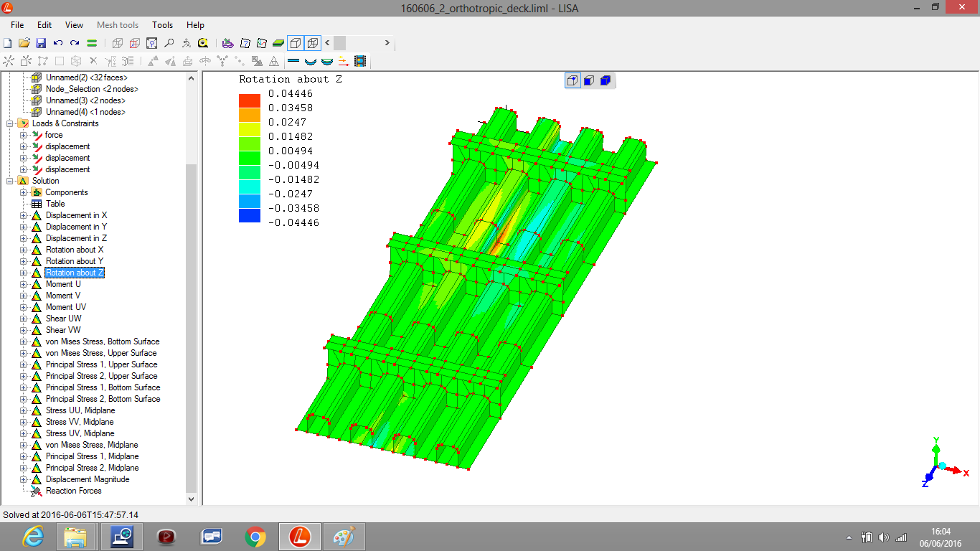Select node selection mode cube
The height and width of the screenshot is (551, 980).
pyautogui.click(x=573, y=80)
